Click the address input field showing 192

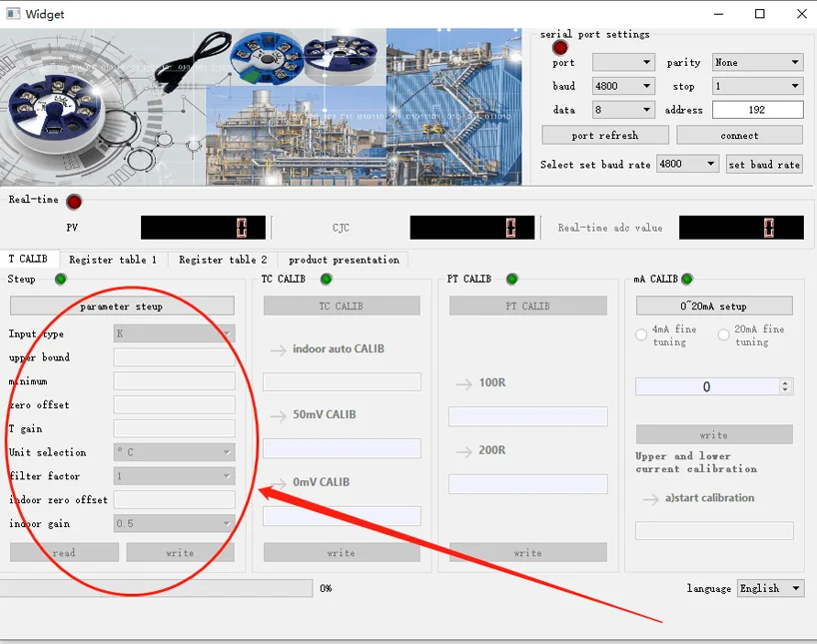coord(757,110)
